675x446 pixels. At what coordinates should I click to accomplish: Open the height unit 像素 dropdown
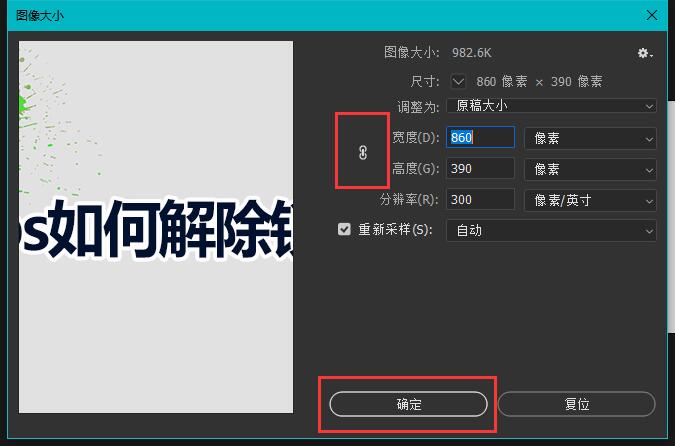coord(590,169)
